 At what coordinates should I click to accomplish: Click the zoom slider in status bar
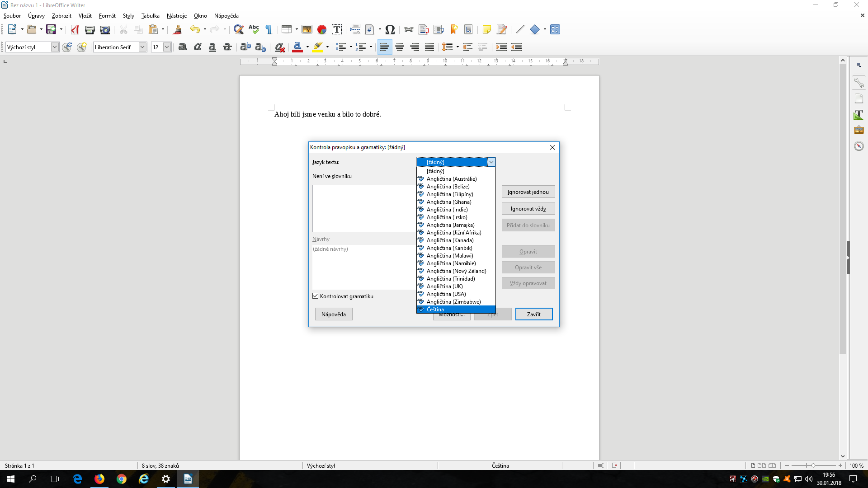813,465
